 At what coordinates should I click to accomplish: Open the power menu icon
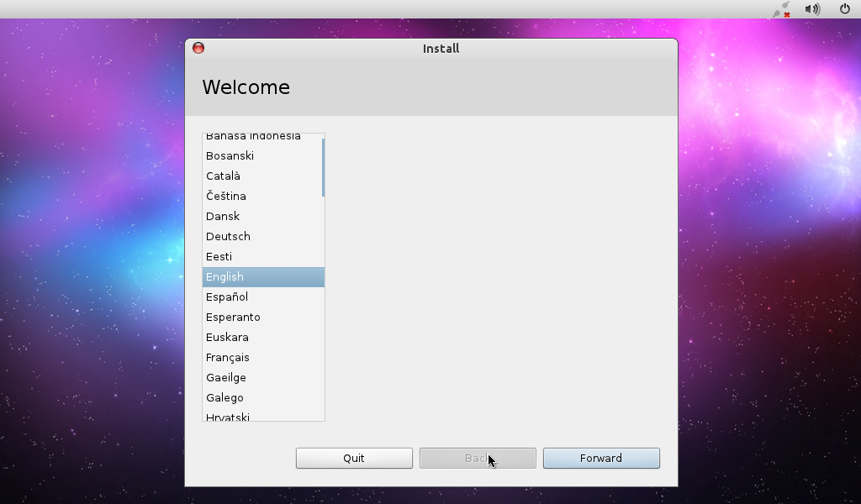tap(845, 9)
